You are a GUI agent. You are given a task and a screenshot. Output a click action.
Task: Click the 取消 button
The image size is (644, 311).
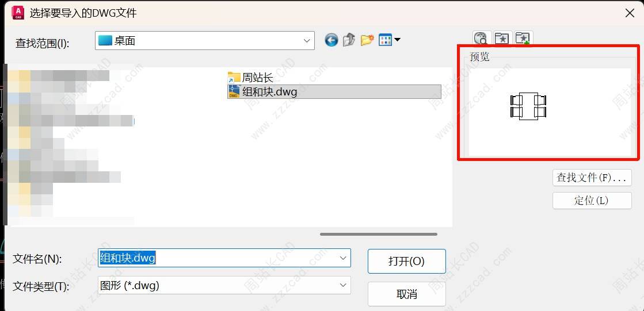pos(407,294)
